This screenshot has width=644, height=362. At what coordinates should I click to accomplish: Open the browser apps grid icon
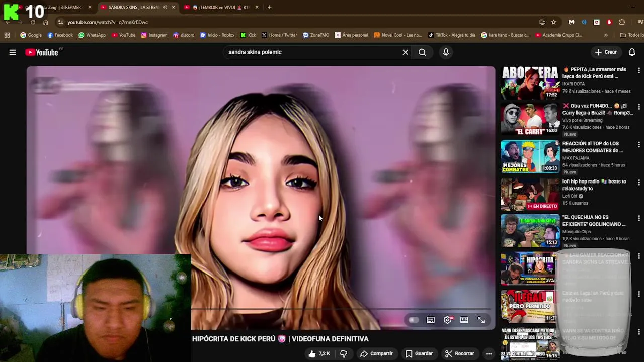point(7,35)
